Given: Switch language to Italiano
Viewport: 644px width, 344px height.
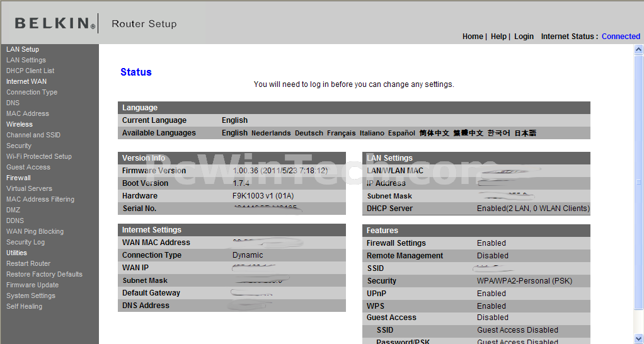Looking at the screenshot, I should click(372, 133).
